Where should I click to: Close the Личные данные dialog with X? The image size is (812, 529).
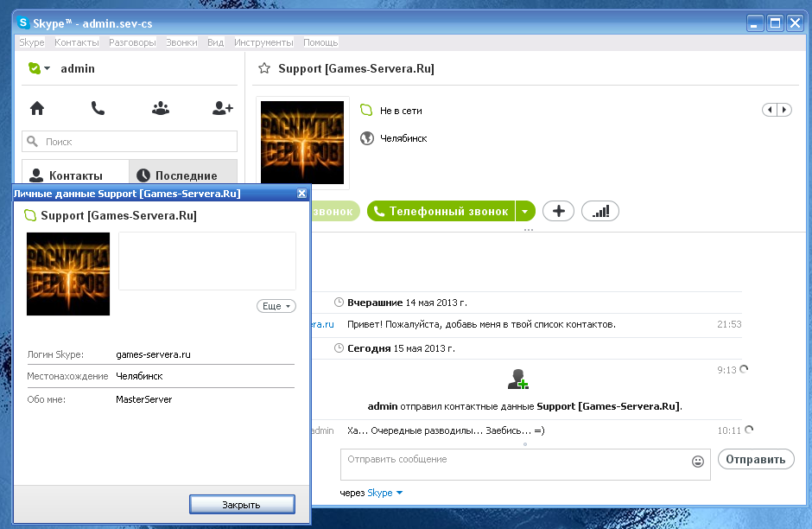(301, 194)
